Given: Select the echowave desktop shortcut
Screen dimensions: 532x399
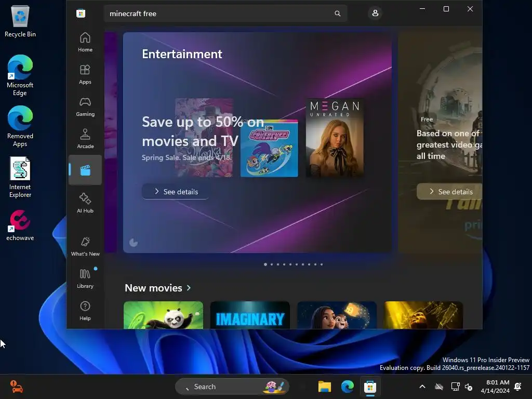Looking at the screenshot, I should (20, 225).
